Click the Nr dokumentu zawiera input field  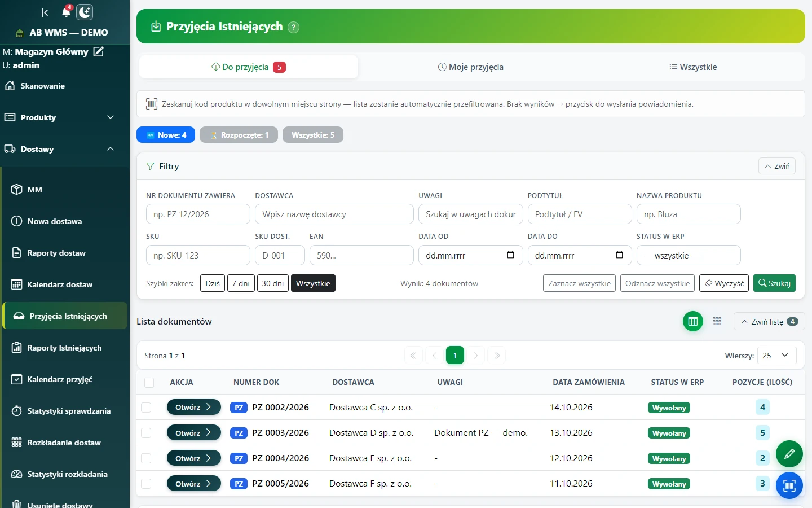pyautogui.click(x=198, y=214)
